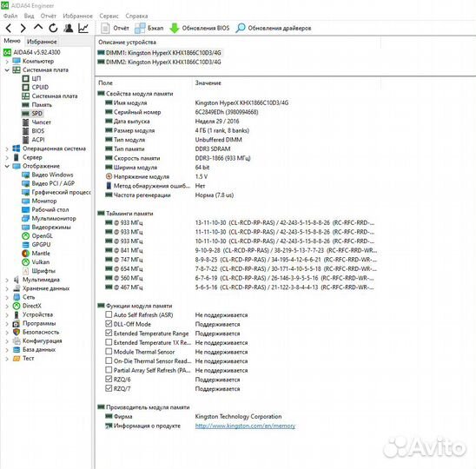Image resolution: width=476 pixels, height=469 pixels.
Task: Click the Отчёт report button
Action: (x=115, y=29)
